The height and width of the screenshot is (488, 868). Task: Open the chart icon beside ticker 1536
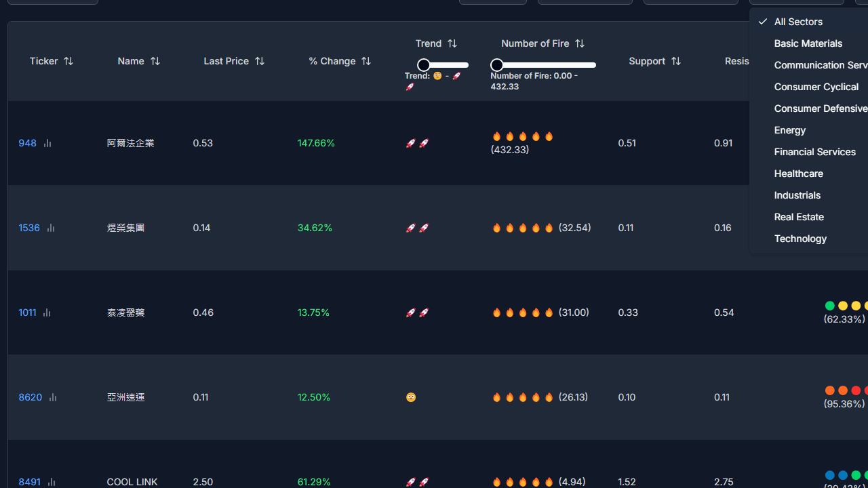[51, 228]
